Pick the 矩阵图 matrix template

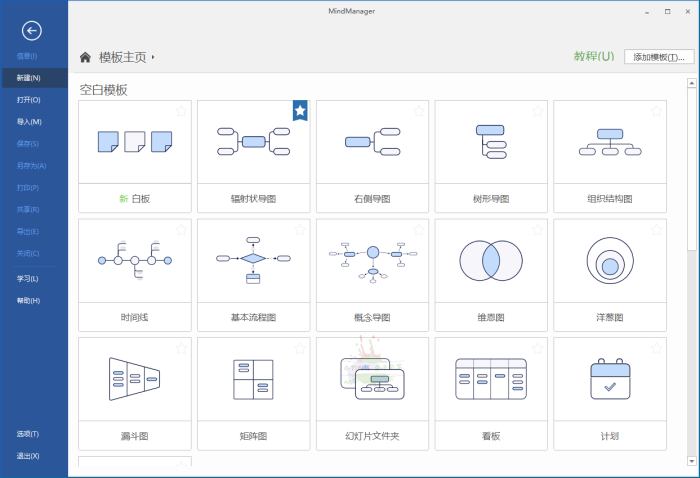click(x=254, y=394)
